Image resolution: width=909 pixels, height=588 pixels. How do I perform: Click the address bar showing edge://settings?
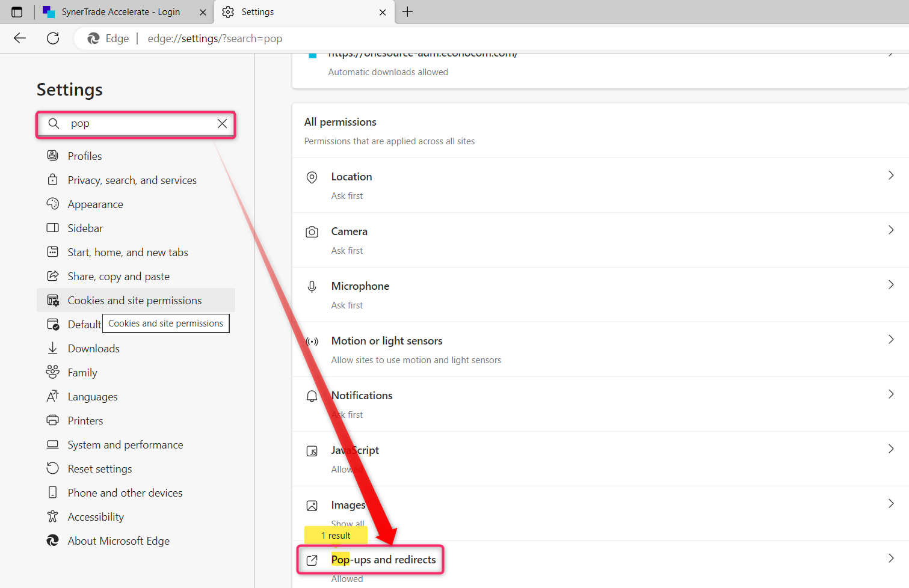[491, 38]
